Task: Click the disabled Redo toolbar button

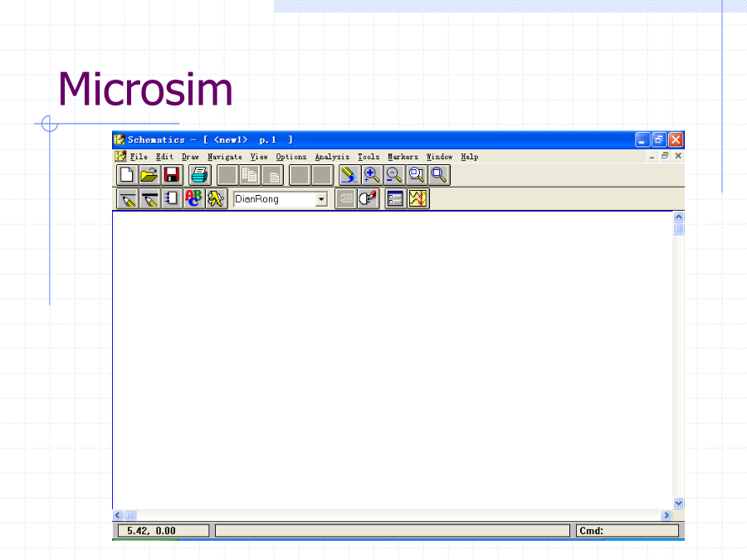Action: pyautogui.click(x=323, y=175)
